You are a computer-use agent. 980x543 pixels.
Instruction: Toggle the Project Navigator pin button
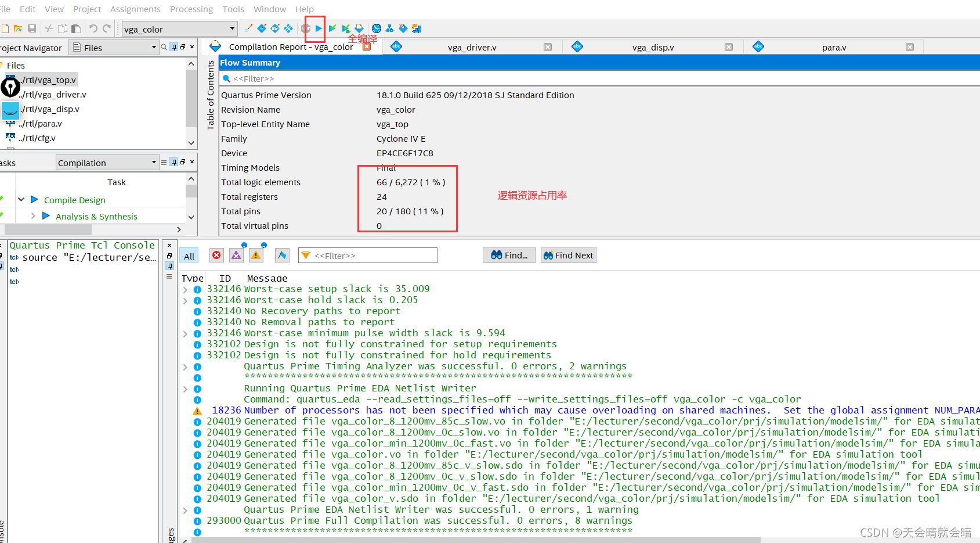tap(174, 47)
